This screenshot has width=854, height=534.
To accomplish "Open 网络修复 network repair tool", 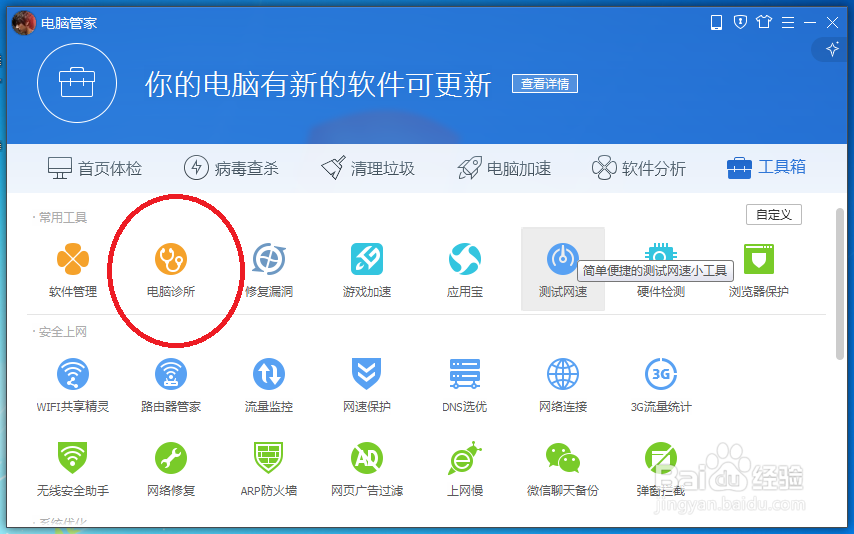I will (170, 469).
